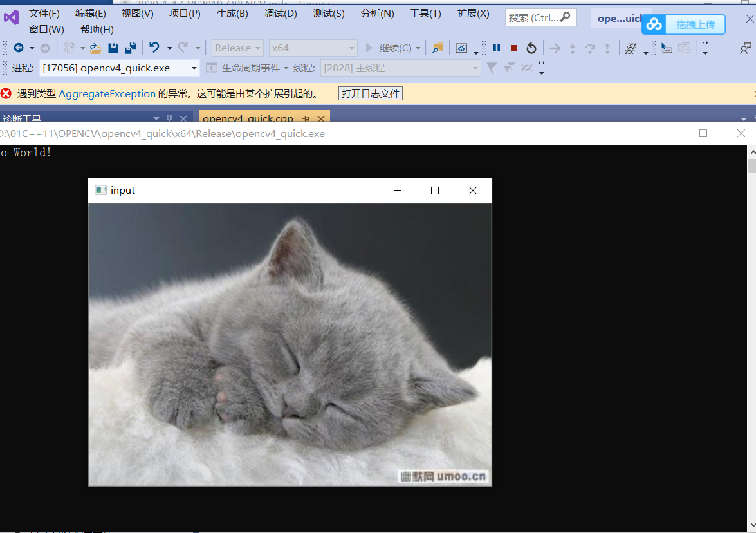The image size is (756, 533).
Task: Open the 扩展(X) menu
Action: [473, 13]
